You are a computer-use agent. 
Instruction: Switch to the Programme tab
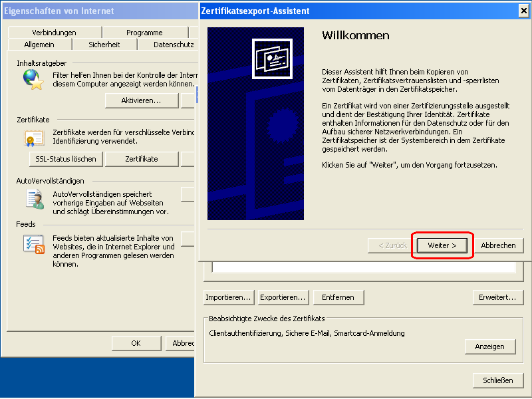point(144,31)
